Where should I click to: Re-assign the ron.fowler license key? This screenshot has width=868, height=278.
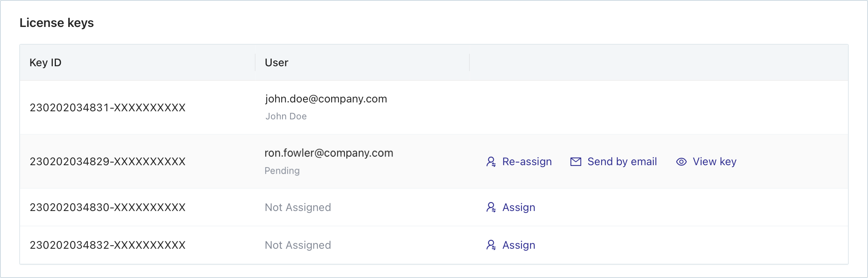pos(527,162)
